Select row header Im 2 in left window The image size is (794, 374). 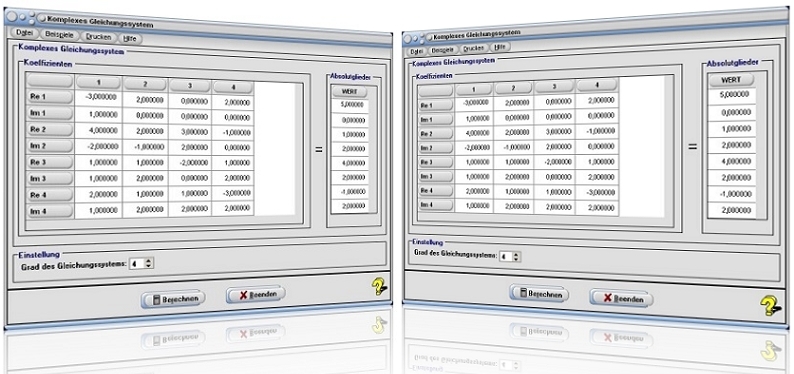49,146
